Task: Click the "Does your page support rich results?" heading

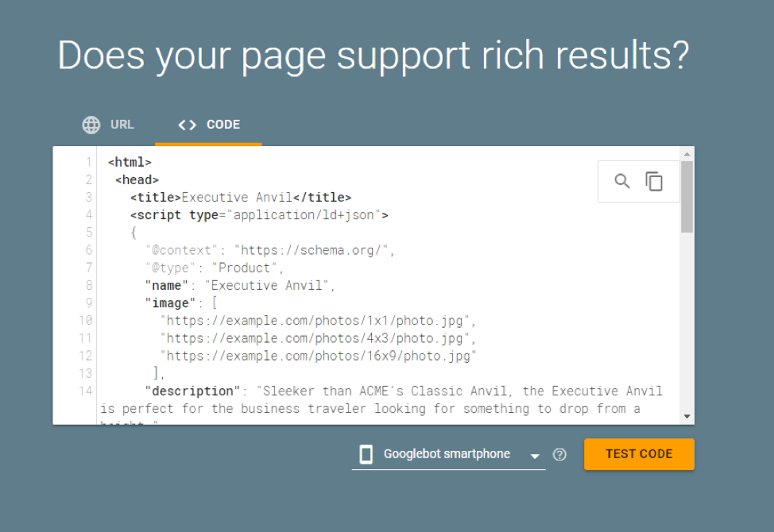Action: coord(373,56)
